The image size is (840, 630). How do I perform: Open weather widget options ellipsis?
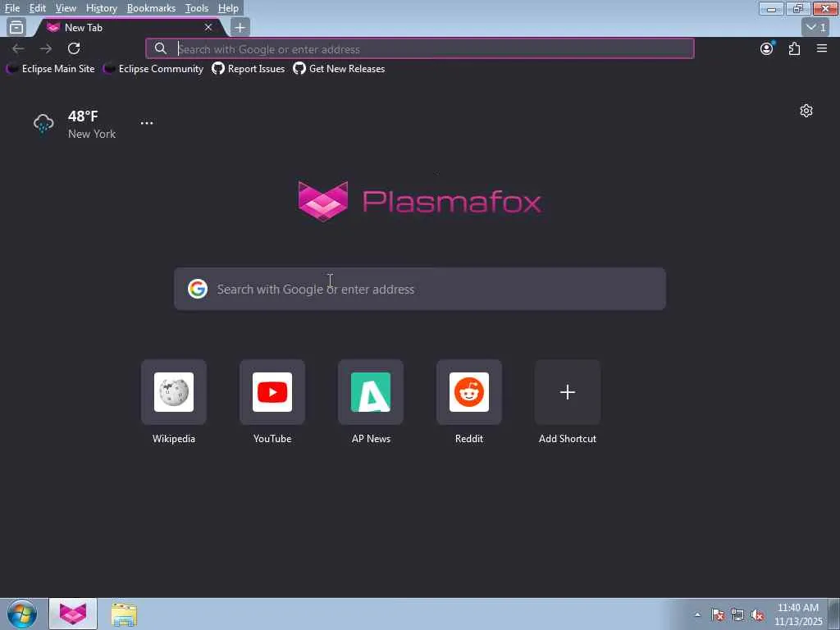point(147,123)
